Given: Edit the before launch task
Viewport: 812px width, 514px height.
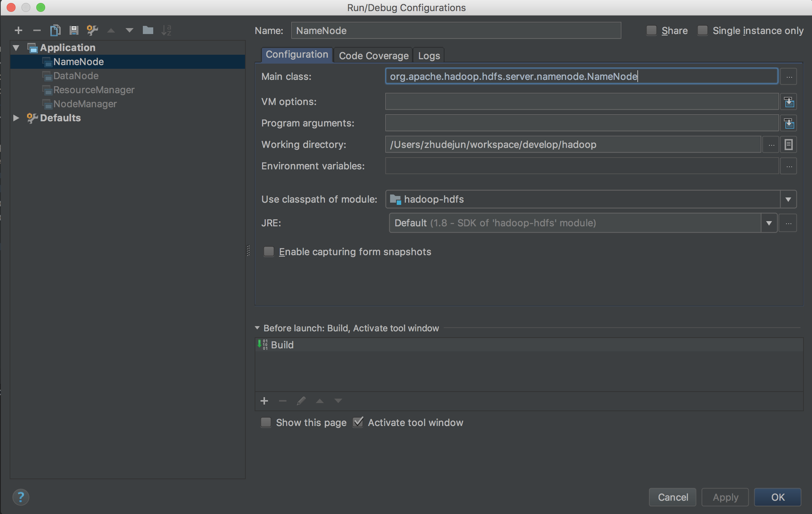Looking at the screenshot, I should [301, 401].
